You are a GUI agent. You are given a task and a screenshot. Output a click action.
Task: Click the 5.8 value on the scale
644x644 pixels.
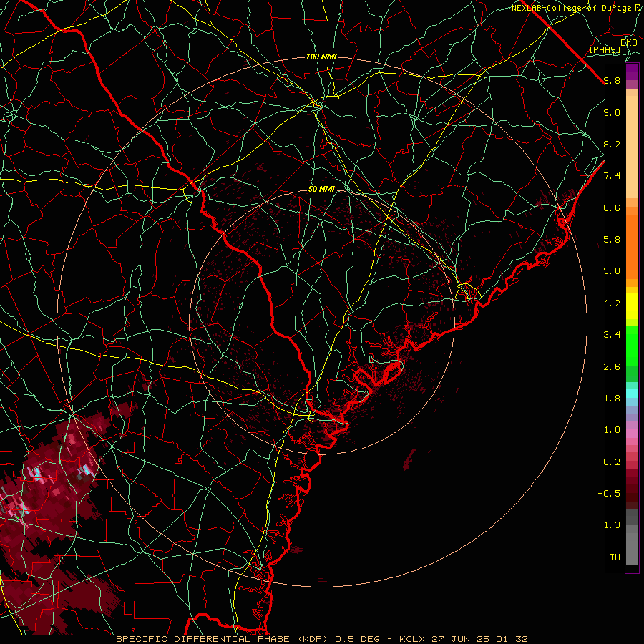click(612, 240)
